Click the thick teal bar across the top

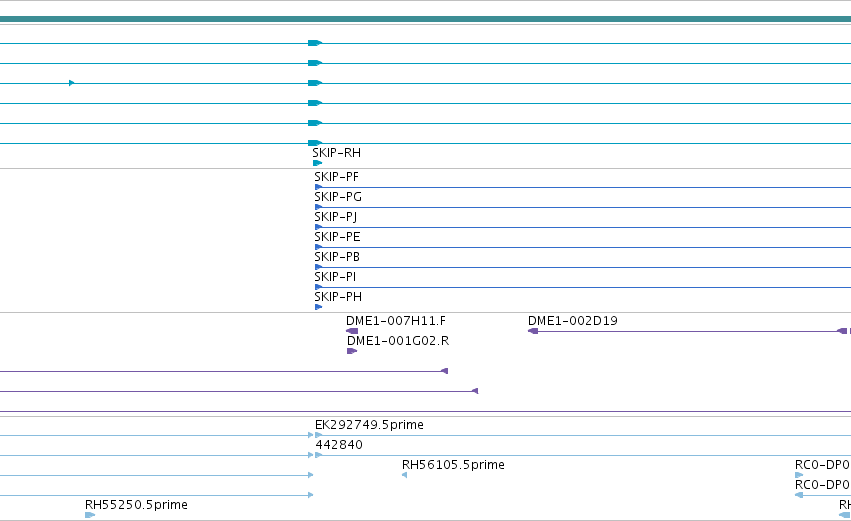coord(426,19)
